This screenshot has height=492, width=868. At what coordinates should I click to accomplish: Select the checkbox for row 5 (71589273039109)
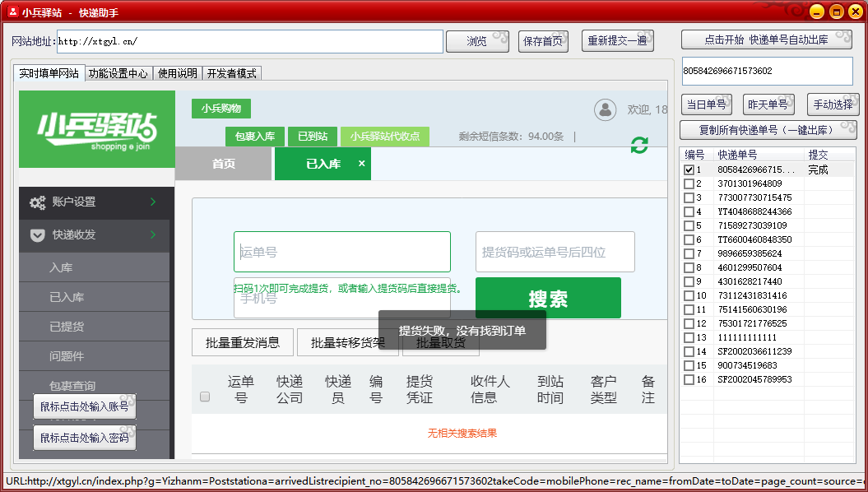689,225
